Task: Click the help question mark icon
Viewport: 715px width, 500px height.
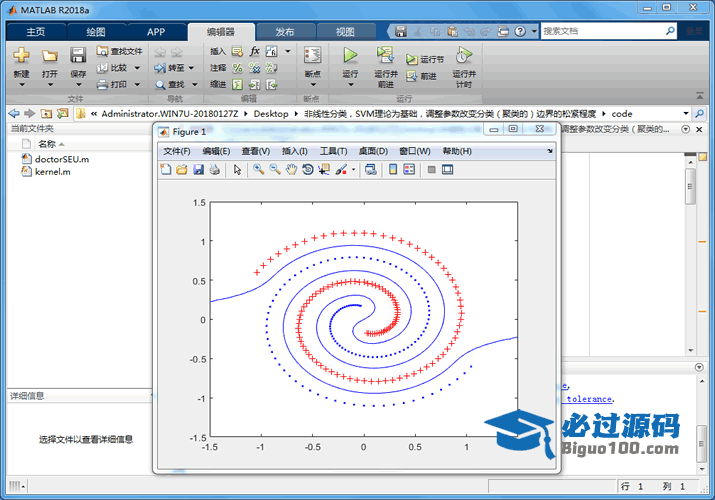Action: [x=520, y=31]
